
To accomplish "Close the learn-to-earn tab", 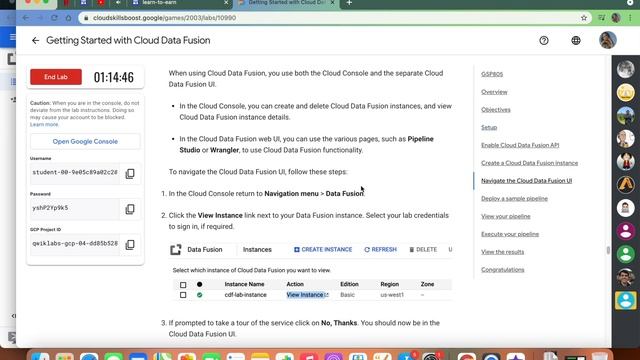I will point(226,3).
